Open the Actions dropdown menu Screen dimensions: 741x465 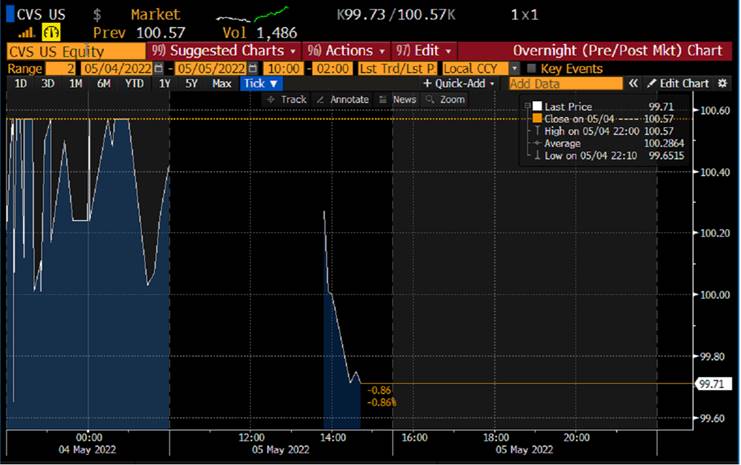345,51
